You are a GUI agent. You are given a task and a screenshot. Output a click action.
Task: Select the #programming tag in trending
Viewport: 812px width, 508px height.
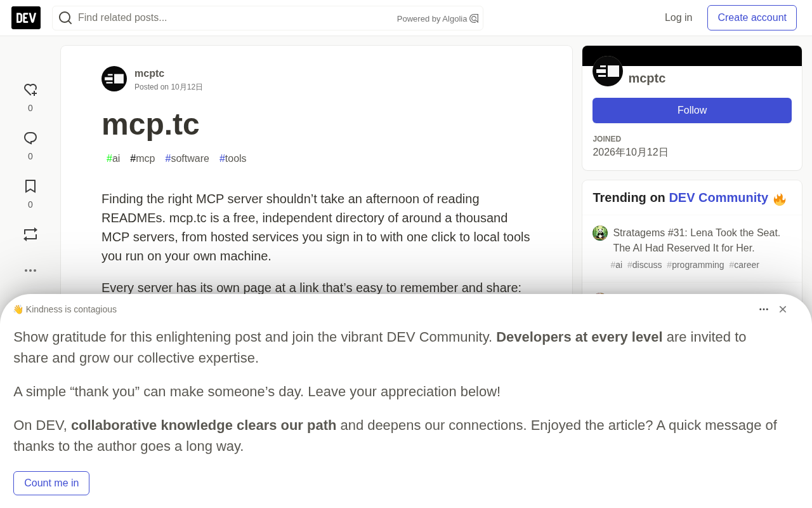coord(695,265)
